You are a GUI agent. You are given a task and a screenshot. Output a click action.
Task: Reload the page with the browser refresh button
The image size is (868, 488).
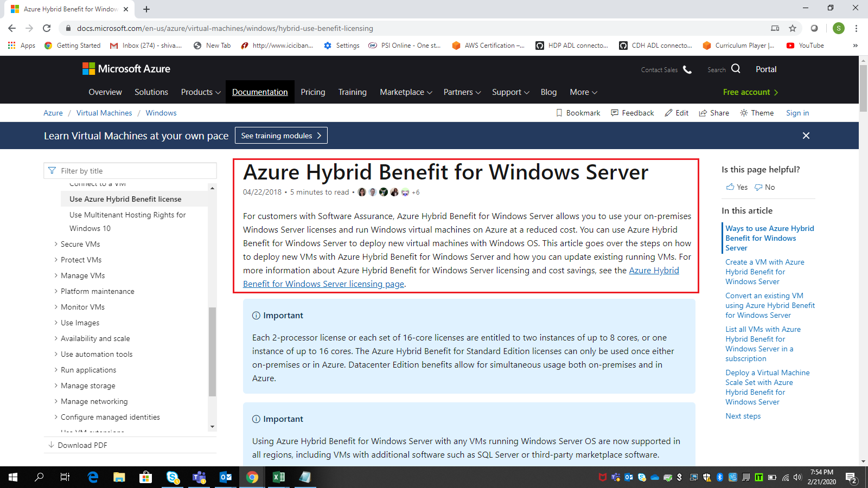click(x=47, y=28)
